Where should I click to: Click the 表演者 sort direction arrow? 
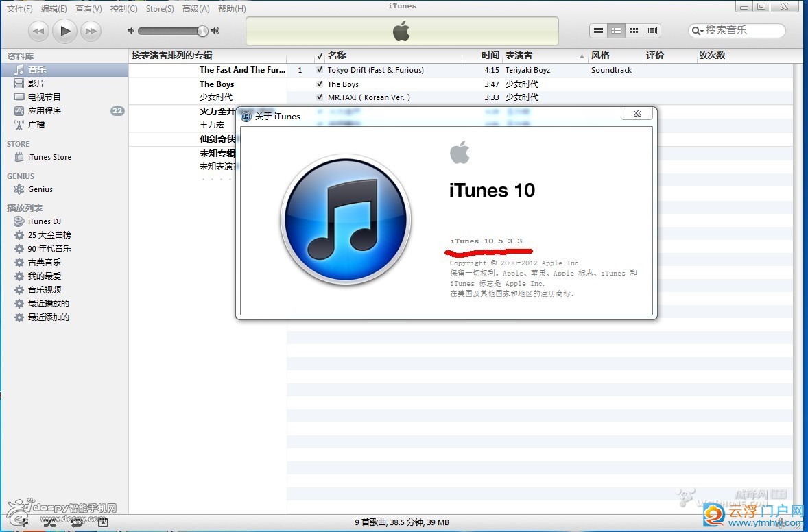(582, 56)
